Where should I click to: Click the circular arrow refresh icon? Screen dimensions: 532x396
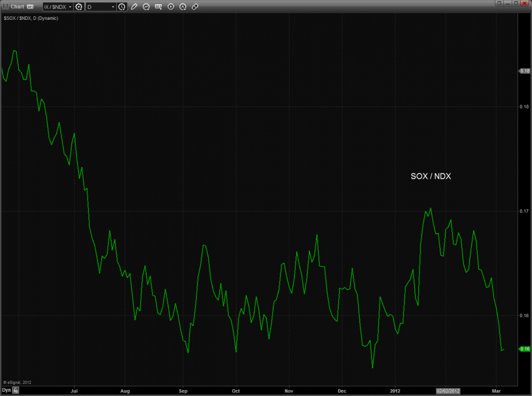pyautogui.click(x=146, y=7)
